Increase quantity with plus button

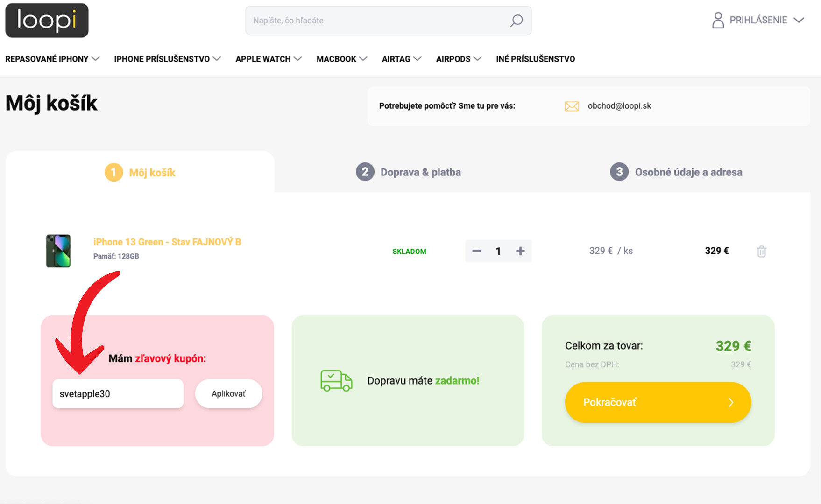pyautogui.click(x=520, y=251)
